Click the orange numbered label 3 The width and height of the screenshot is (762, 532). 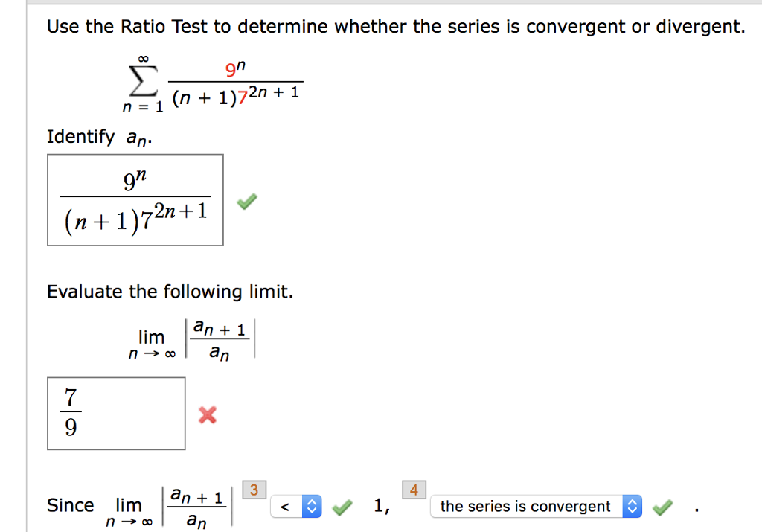254,489
